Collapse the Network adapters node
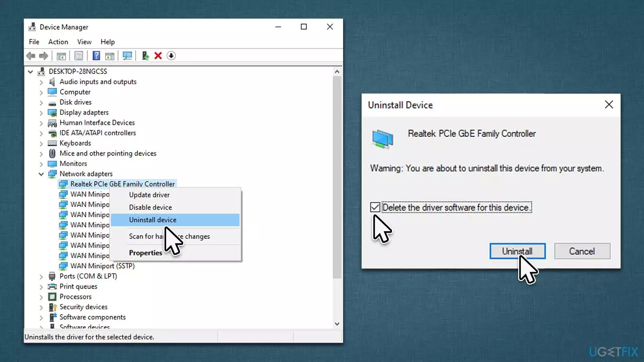The width and height of the screenshot is (644, 362). point(41,174)
